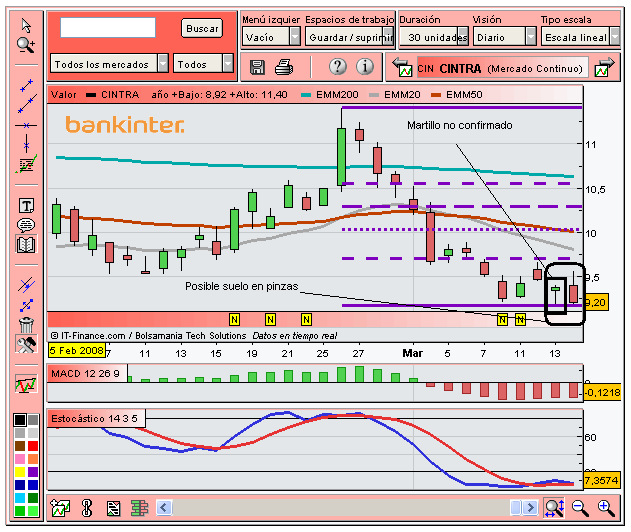
Task: Open the Diario vision dropdown
Action: tap(505, 37)
